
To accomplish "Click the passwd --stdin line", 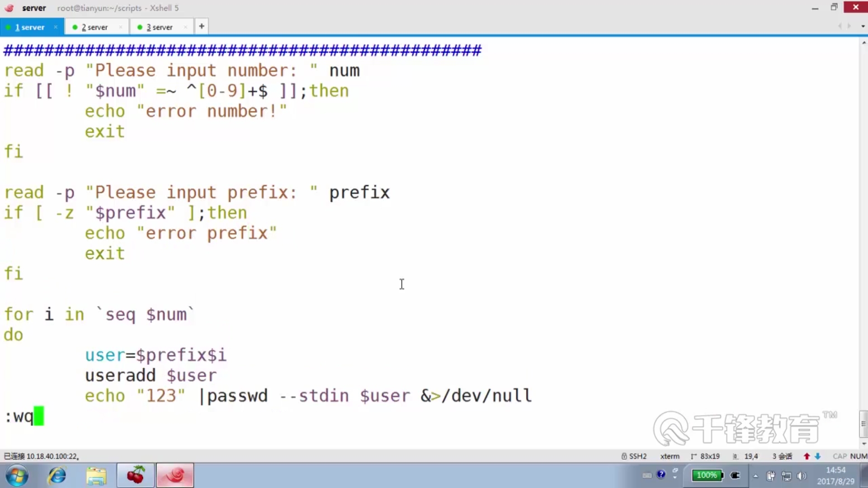I will click(x=308, y=396).
